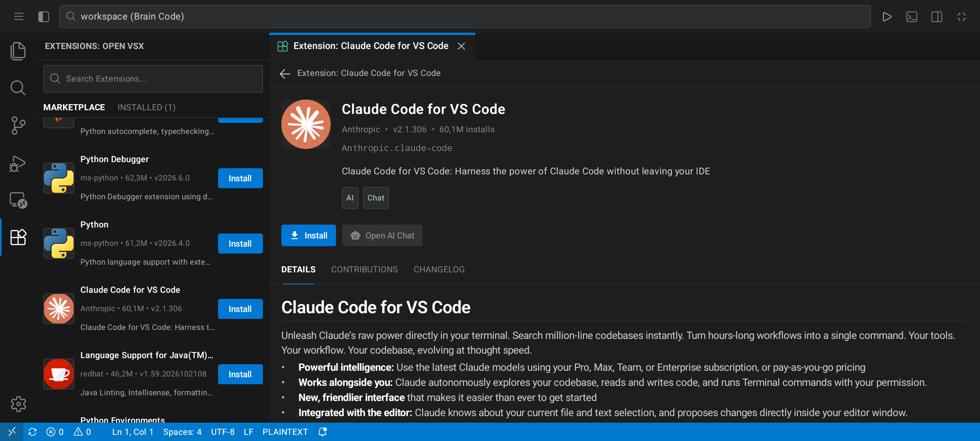Click the Anthropic publisher name in the header
The height and width of the screenshot is (441, 980).
361,129
